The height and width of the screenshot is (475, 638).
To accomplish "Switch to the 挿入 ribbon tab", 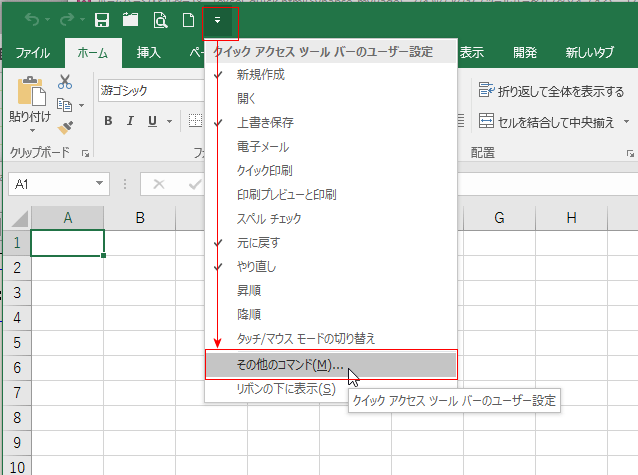I will (x=149, y=53).
